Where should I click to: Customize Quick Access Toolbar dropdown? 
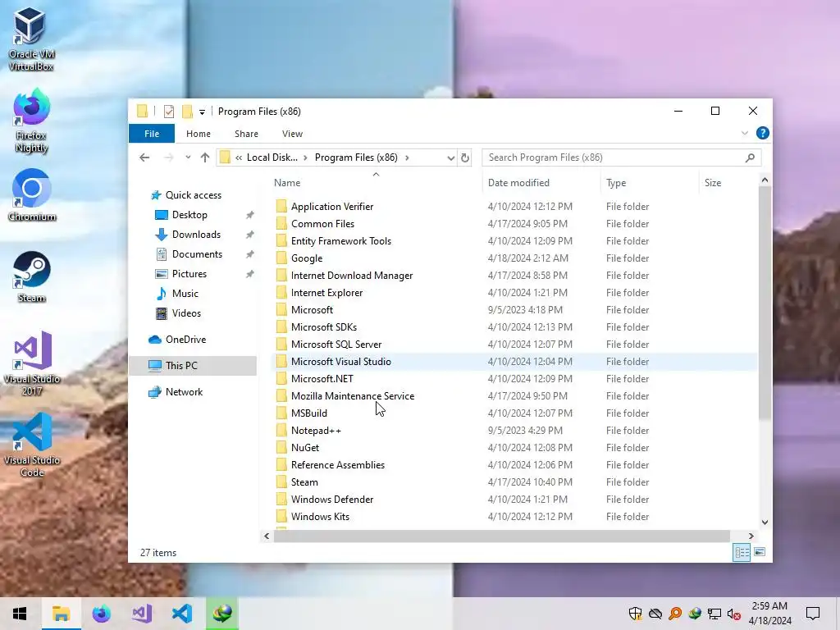click(x=202, y=112)
